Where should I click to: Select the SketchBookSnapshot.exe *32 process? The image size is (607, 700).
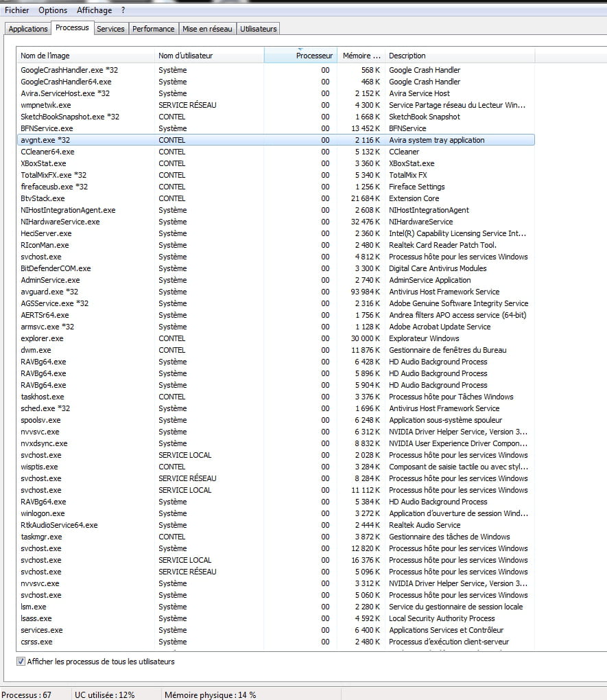pos(276,117)
